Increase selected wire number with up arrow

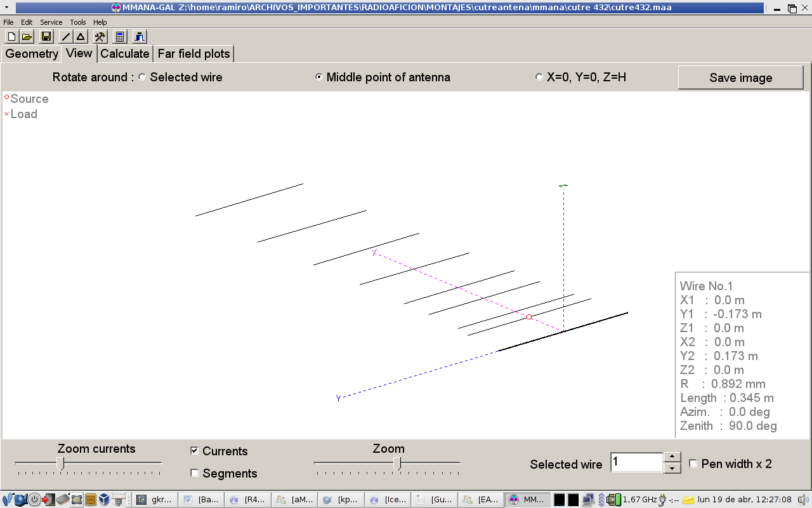point(672,457)
